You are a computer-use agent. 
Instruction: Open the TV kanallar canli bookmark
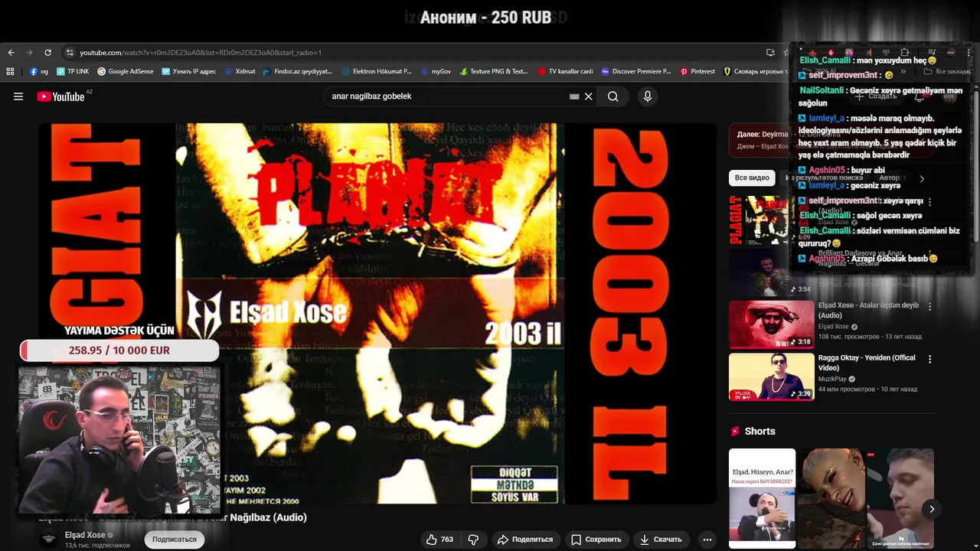click(x=565, y=71)
